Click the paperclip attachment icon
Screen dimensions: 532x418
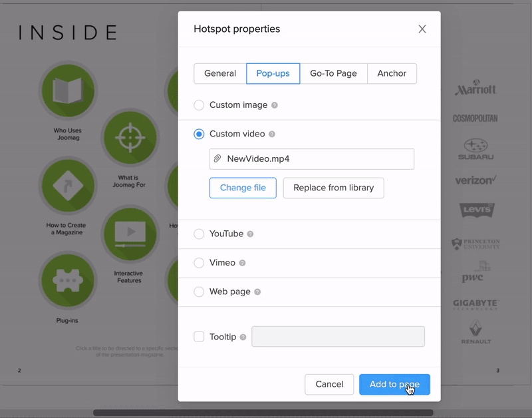pyautogui.click(x=217, y=159)
